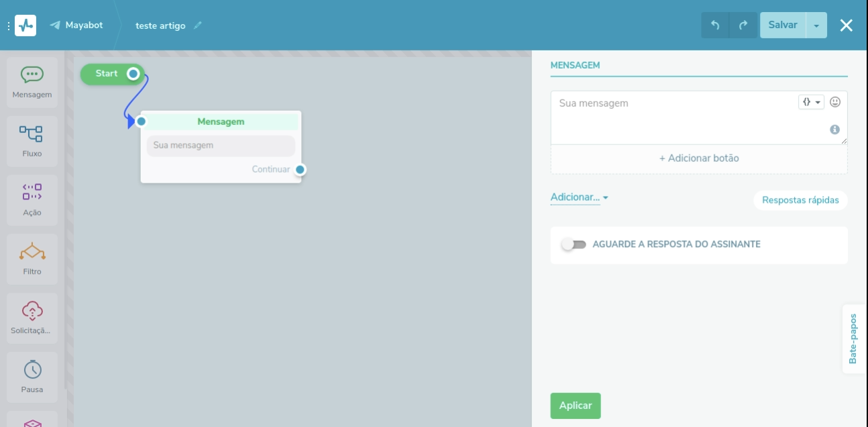
Task: Click the Salvar button
Action: 783,26
